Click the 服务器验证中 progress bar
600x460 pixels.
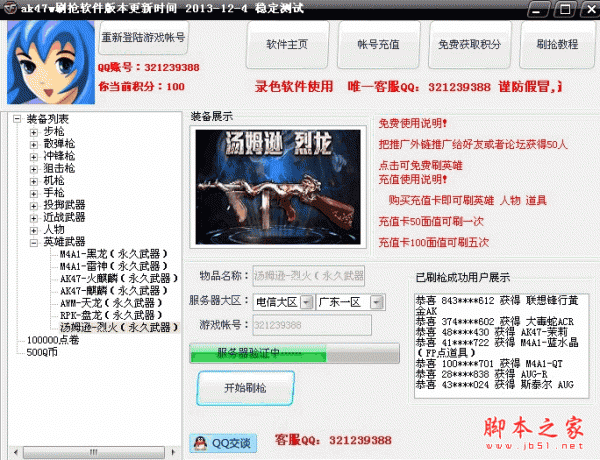(295, 353)
